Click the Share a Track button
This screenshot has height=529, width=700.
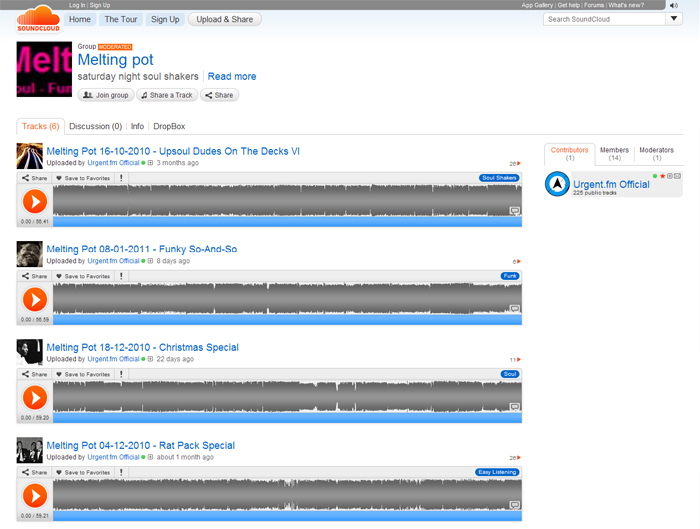(167, 95)
